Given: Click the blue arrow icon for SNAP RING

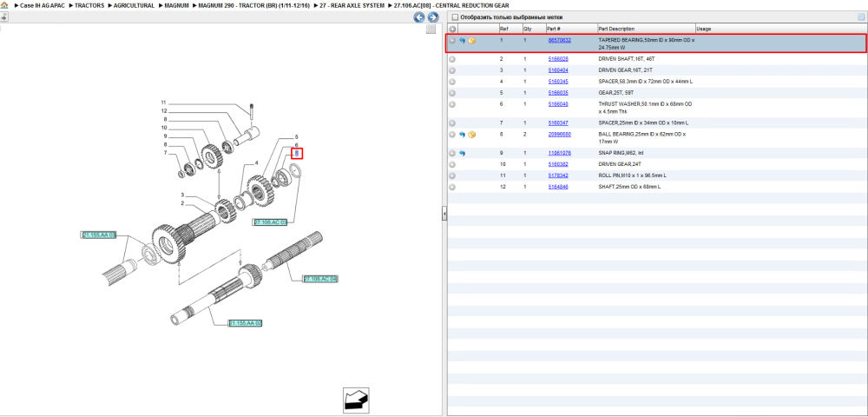Looking at the screenshot, I should coord(463,154).
